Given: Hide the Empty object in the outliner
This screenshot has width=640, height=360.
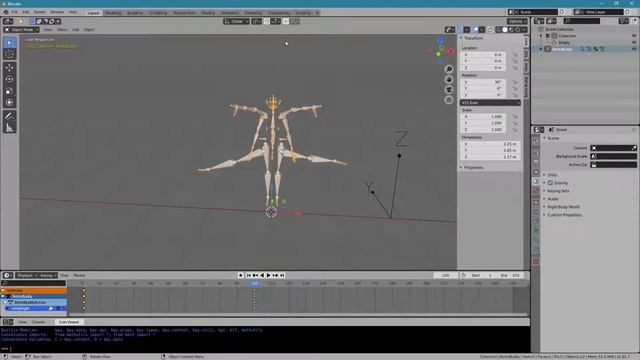Looking at the screenshot, I should point(634,42).
